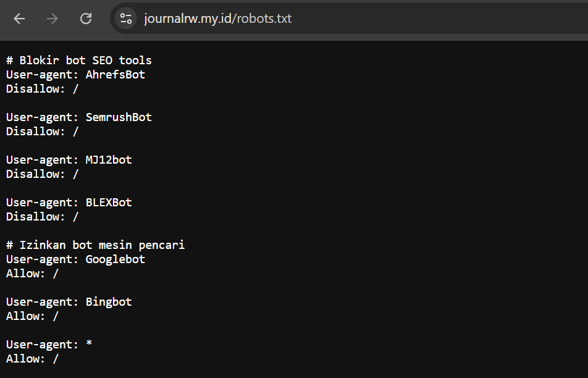This screenshot has height=378, width=588.
Task: Click the "User-agent: BLEXBot" line
Action: pyautogui.click(x=69, y=203)
